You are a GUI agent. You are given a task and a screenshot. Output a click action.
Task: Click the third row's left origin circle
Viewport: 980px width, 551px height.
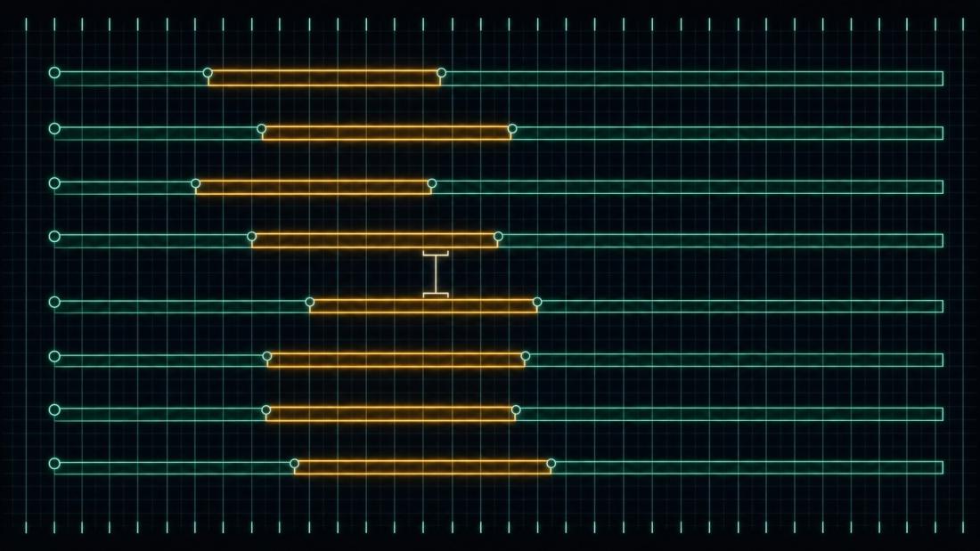pos(54,183)
